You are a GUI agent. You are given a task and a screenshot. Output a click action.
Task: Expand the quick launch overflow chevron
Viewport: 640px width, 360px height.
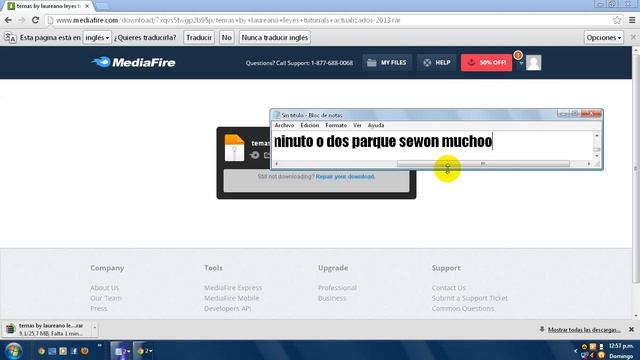click(x=100, y=346)
